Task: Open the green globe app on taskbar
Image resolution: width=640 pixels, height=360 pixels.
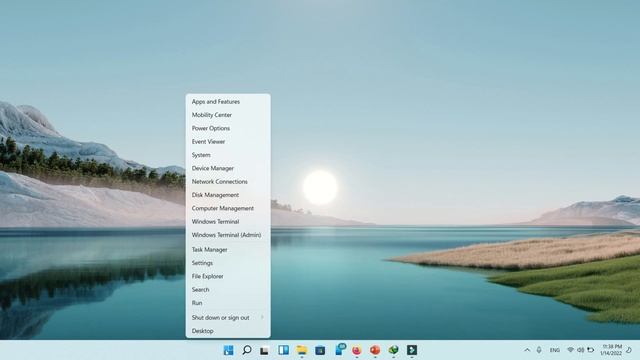Action: tap(393, 350)
